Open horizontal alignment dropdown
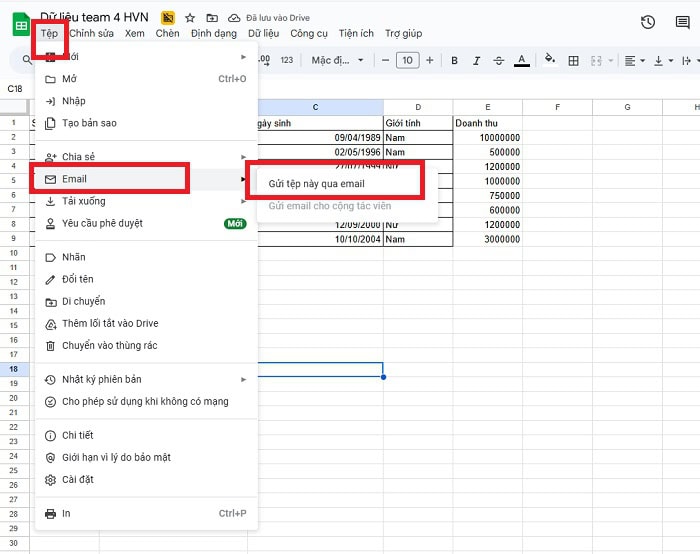 tap(634, 61)
